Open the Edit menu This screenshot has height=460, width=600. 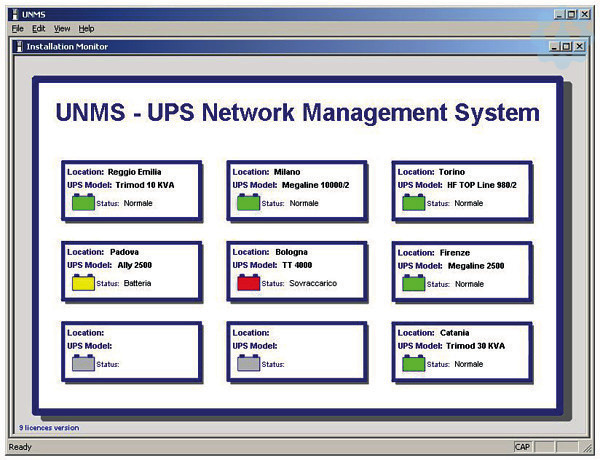pyautogui.click(x=39, y=29)
